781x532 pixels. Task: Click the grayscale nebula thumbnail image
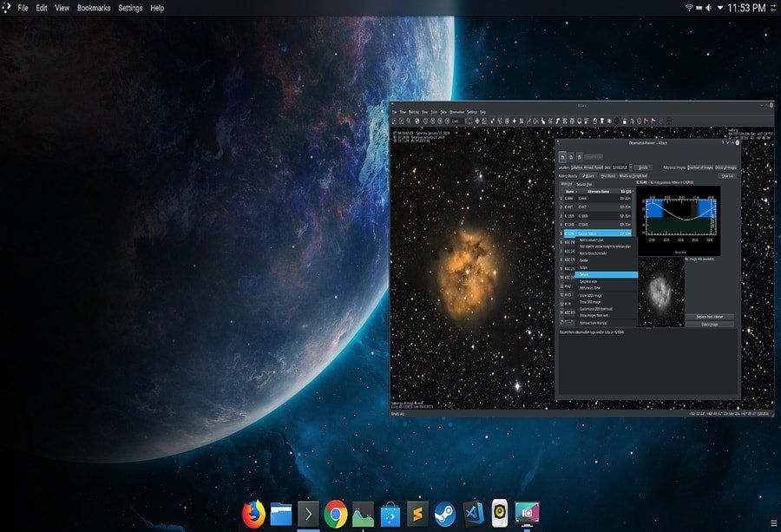click(x=660, y=292)
